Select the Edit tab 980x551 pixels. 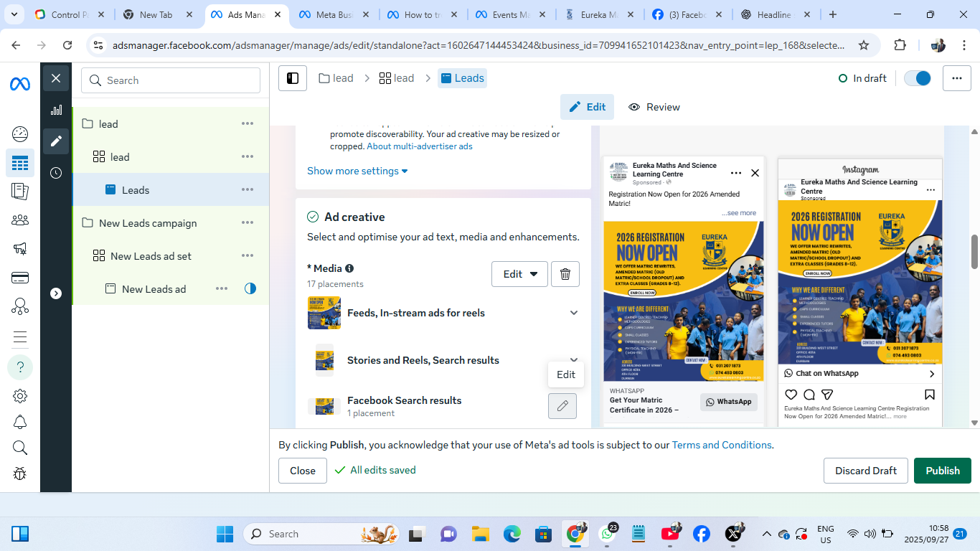587,107
